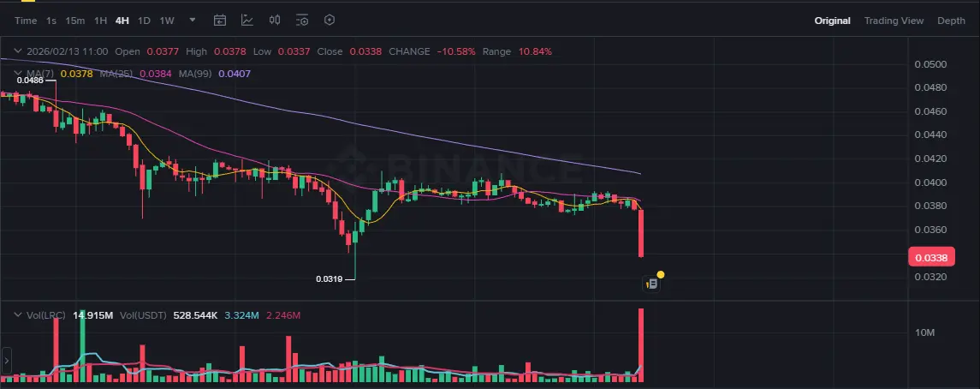
Task: Switch to the Trading View tab
Action: [x=894, y=21]
